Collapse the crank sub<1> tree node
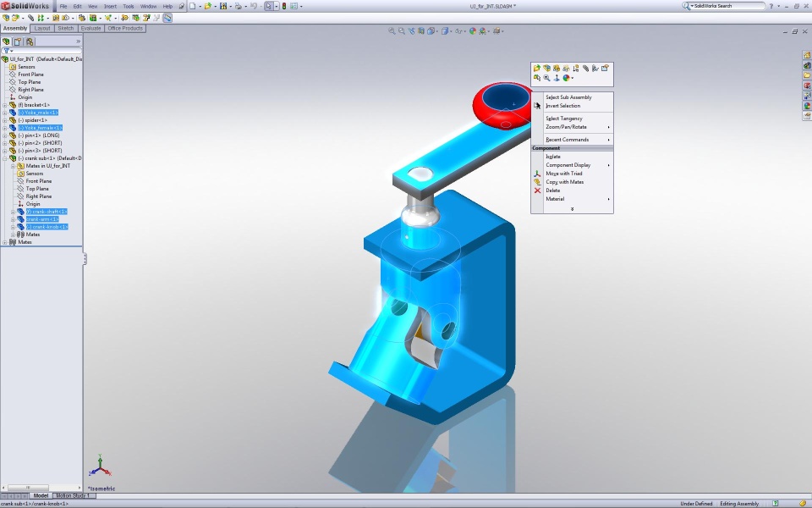The image size is (812, 508). pyautogui.click(x=5, y=158)
